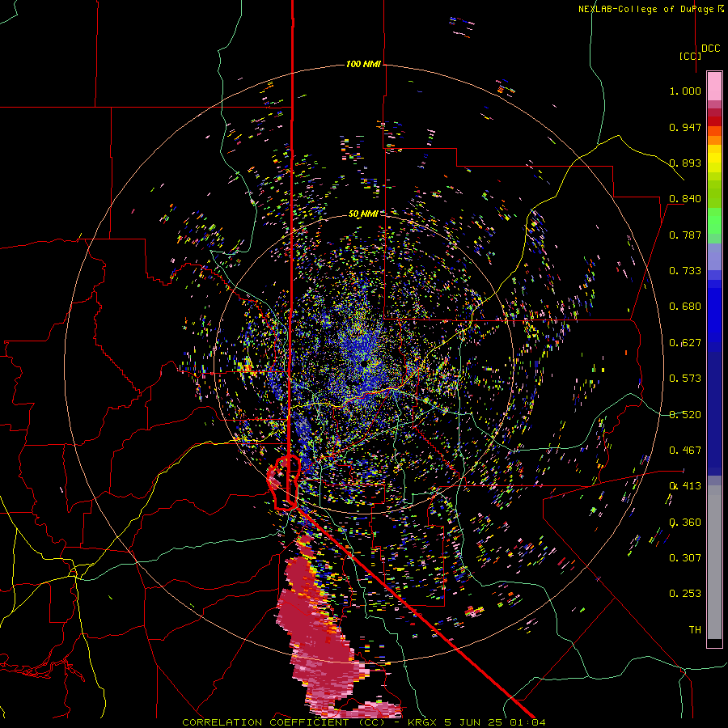Viewport: 728px width, 728px height.
Task: Select the 0.360 color scale value
Action: tap(685, 523)
